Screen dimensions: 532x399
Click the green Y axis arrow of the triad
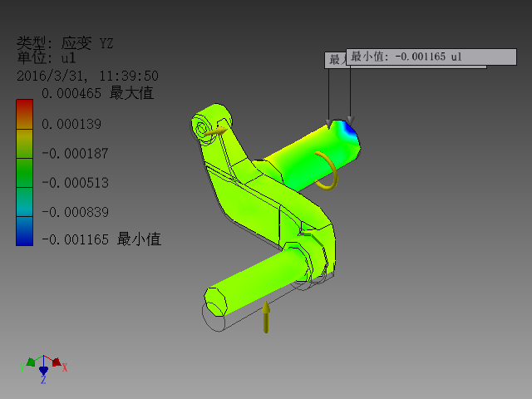coord(31,362)
